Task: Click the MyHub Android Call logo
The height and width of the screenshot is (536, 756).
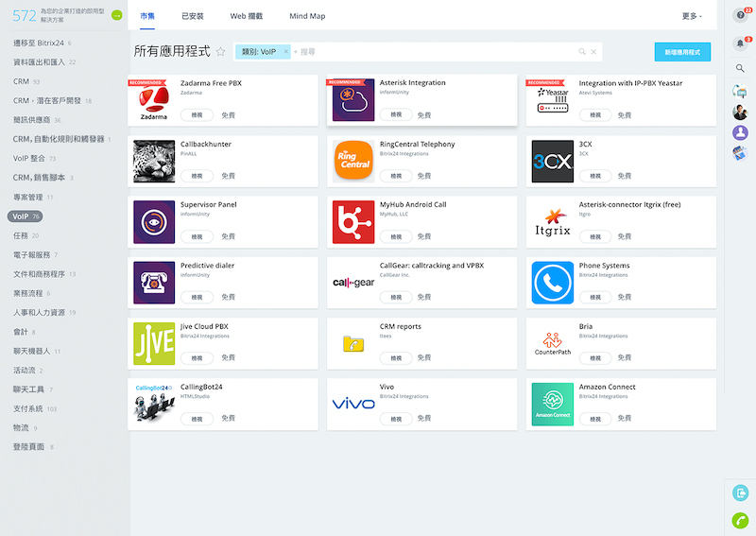Action: coord(353,222)
